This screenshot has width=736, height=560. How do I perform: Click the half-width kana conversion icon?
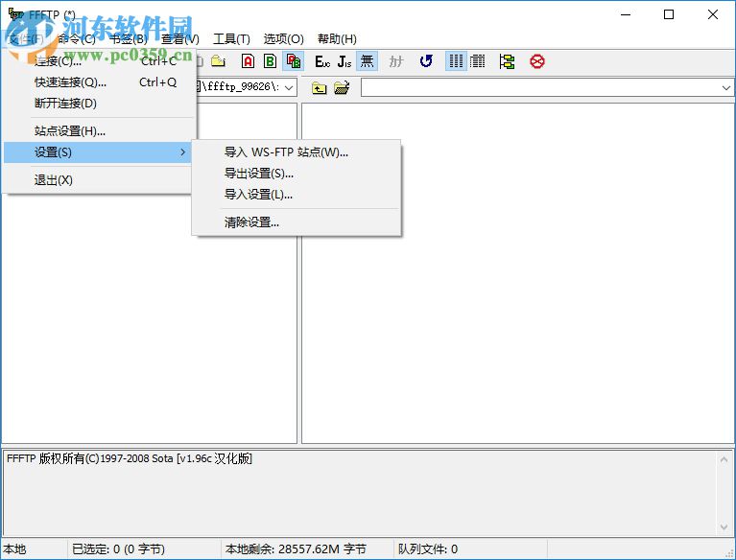[395, 61]
